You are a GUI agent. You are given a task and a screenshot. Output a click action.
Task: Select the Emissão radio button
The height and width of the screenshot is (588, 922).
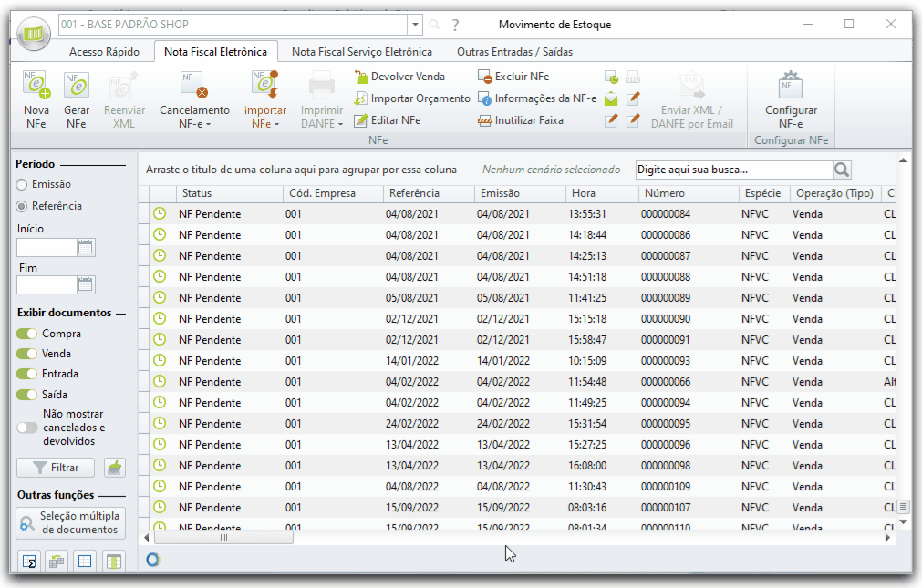pyautogui.click(x=22, y=184)
